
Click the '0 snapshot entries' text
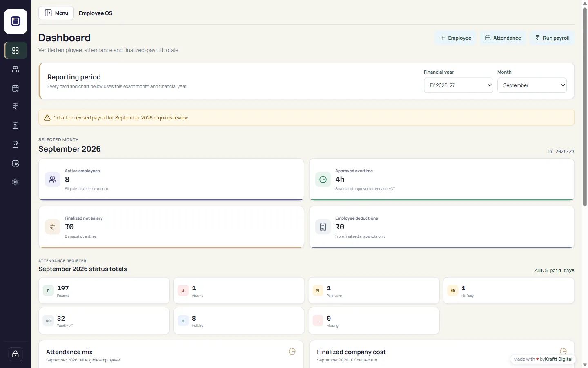pyautogui.click(x=81, y=236)
